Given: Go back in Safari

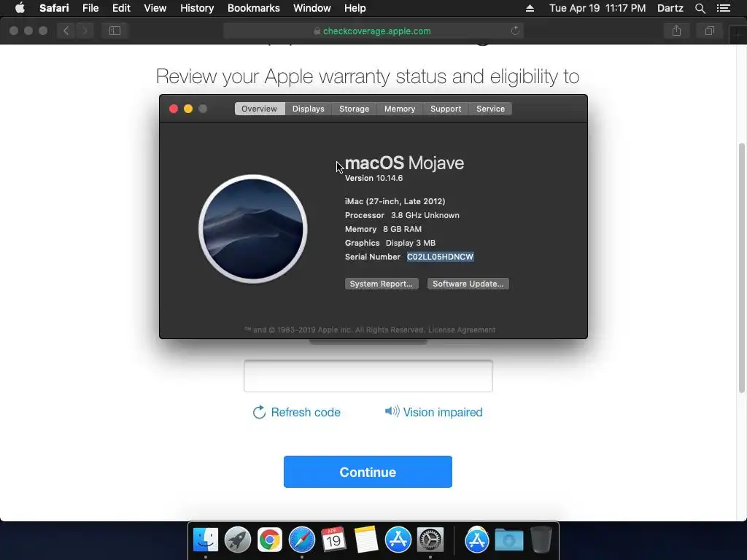Looking at the screenshot, I should pos(66,31).
